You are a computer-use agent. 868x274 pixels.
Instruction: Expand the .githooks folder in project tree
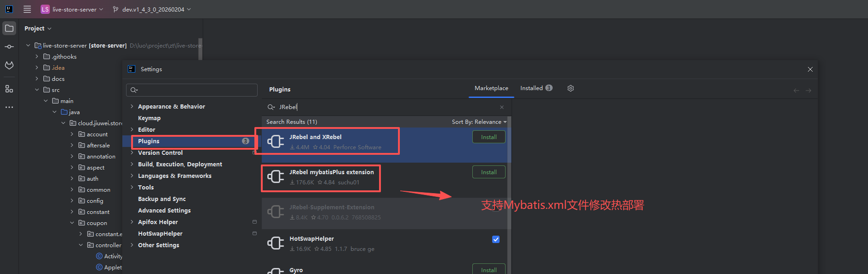37,56
